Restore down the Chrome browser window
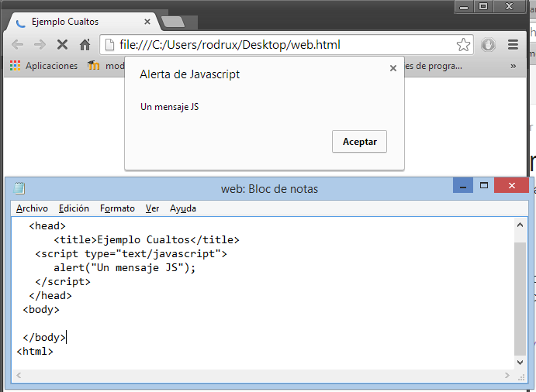 483,6
